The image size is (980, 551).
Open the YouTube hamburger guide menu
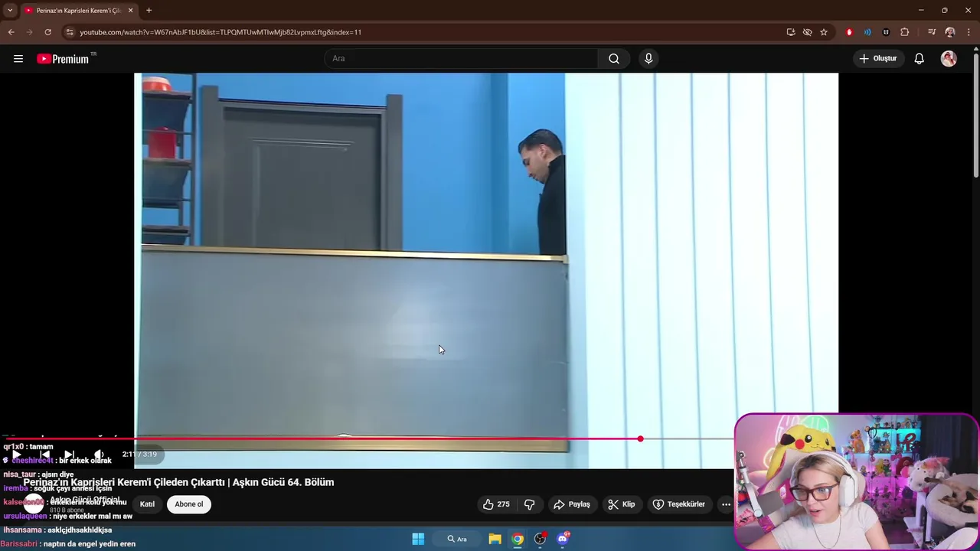tap(18, 58)
